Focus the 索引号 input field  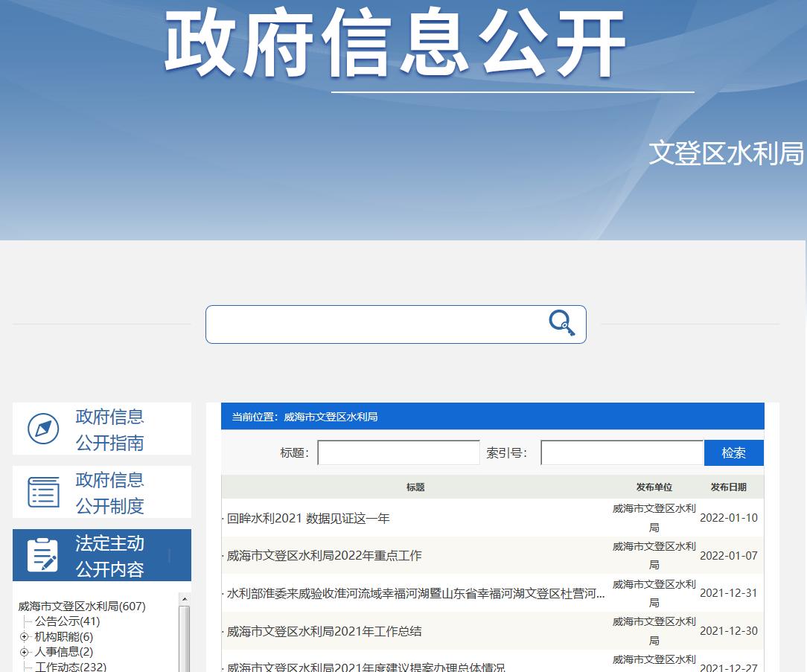point(621,453)
